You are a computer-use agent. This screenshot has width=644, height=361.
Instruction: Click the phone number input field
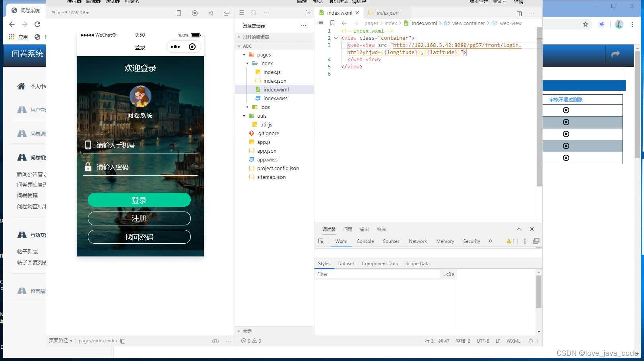[140, 145]
